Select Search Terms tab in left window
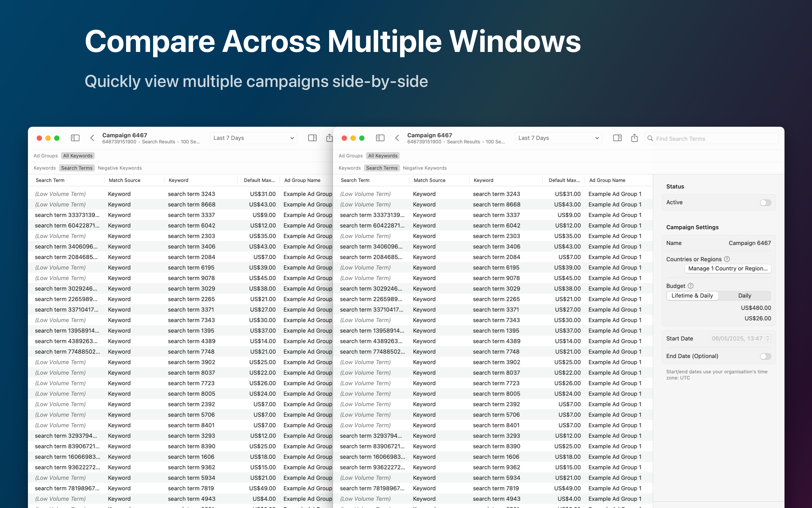 (x=77, y=168)
